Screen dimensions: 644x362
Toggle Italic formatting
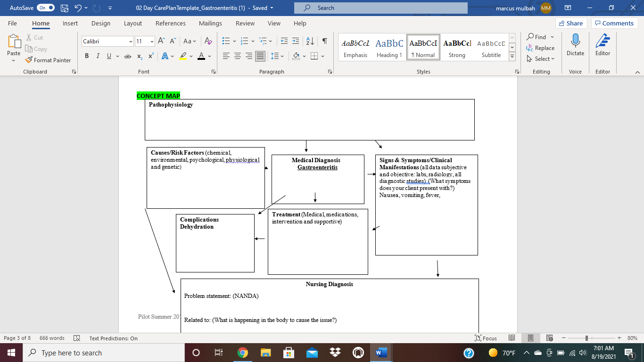(x=98, y=56)
